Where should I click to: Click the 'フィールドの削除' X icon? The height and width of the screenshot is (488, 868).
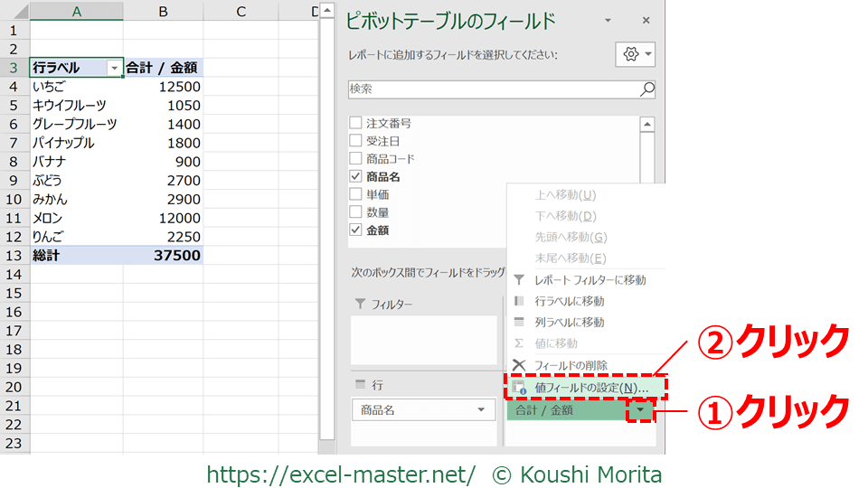[519, 365]
